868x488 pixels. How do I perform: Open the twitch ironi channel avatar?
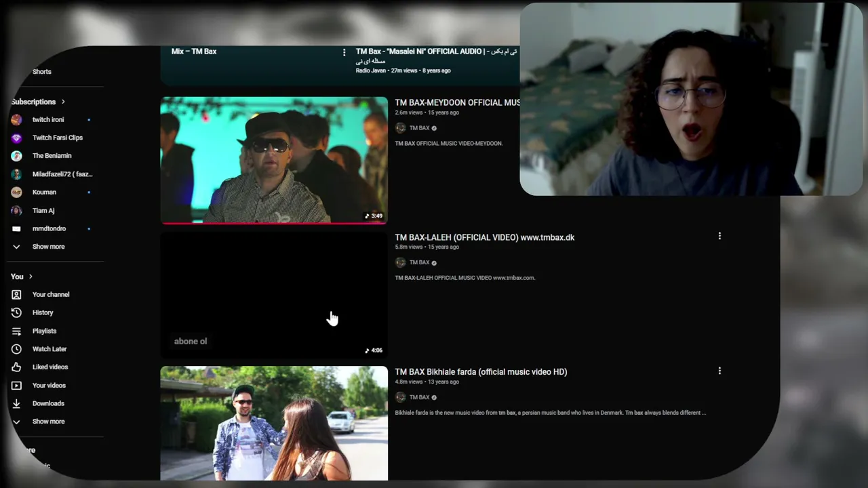coord(17,120)
